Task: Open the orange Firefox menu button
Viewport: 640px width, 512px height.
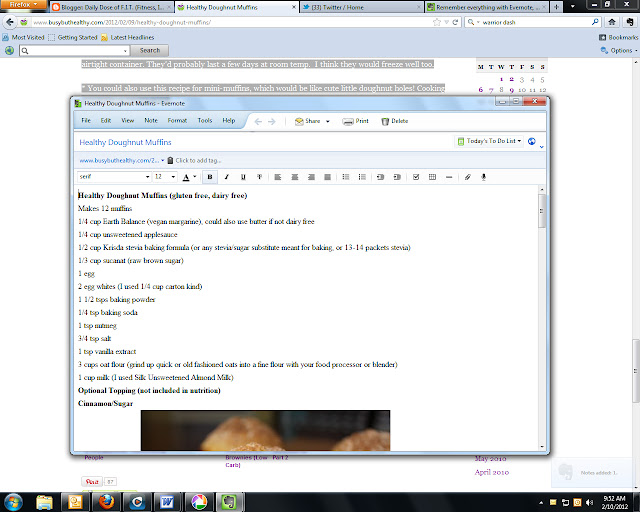Action: [24, 4]
